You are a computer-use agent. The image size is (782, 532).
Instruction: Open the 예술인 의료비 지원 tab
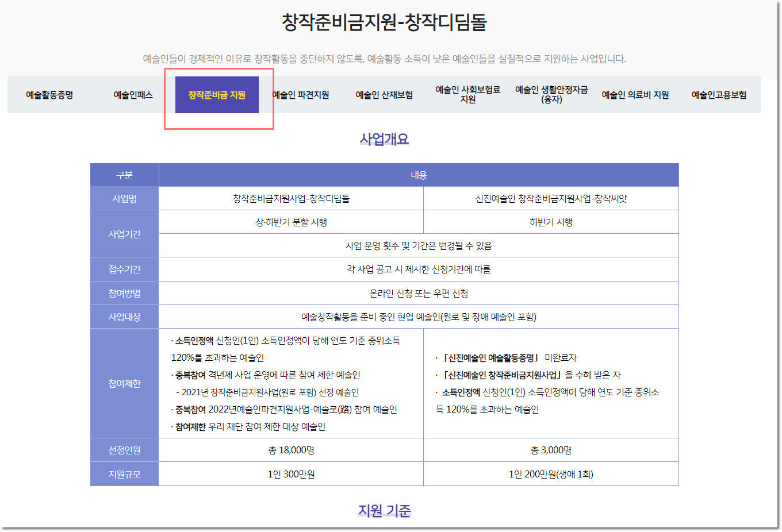tap(635, 95)
